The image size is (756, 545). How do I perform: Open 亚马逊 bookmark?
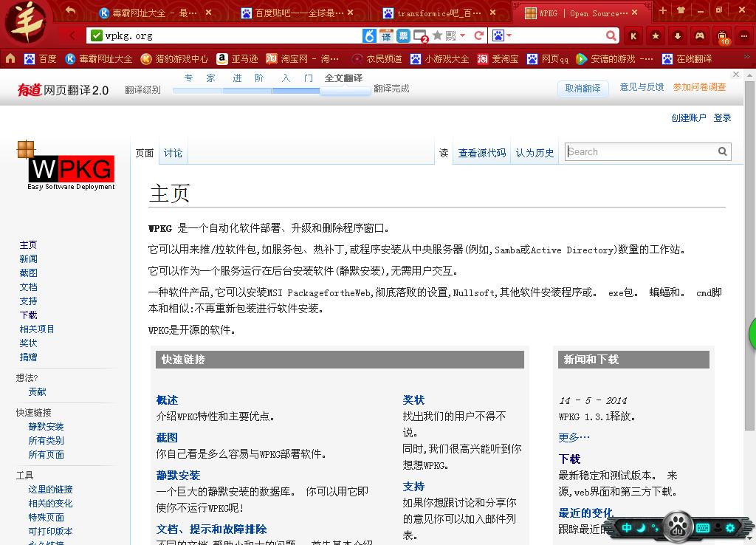click(237, 59)
